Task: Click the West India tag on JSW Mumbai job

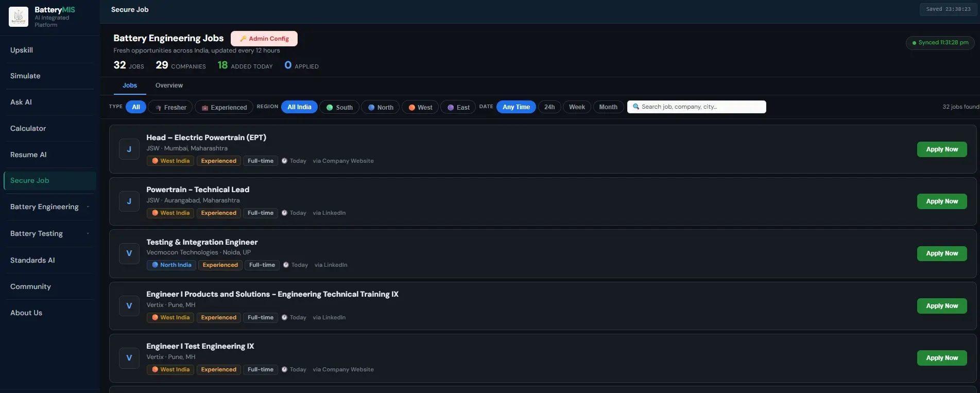Action: point(170,161)
